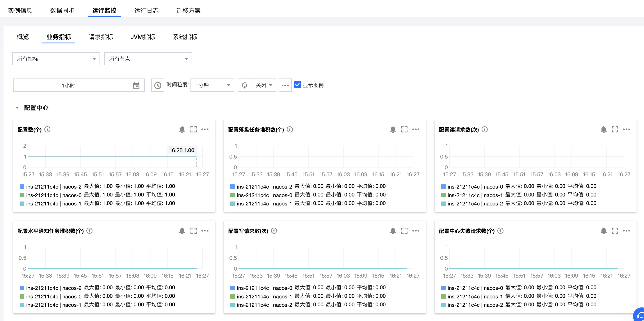644x321 pixels.
Task: Open the 所有指标 dropdown
Action: pyautogui.click(x=56, y=59)
